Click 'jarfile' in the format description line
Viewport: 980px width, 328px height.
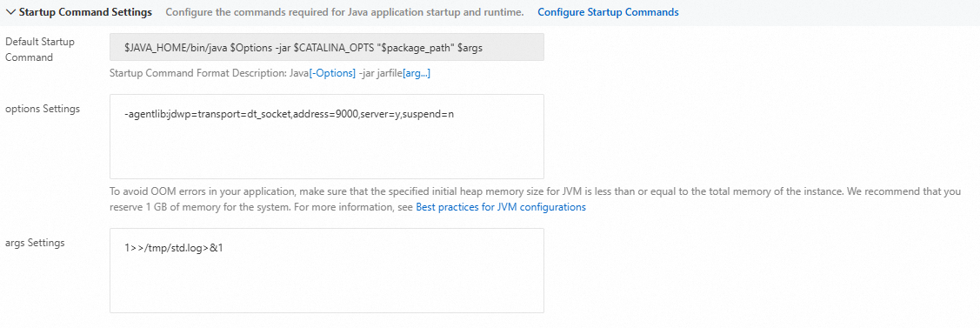tap(388, 73)
